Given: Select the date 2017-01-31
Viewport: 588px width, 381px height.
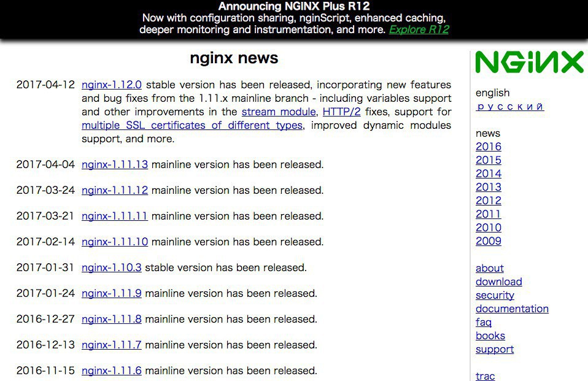Looking at the screenshot, I should (45, 267).
